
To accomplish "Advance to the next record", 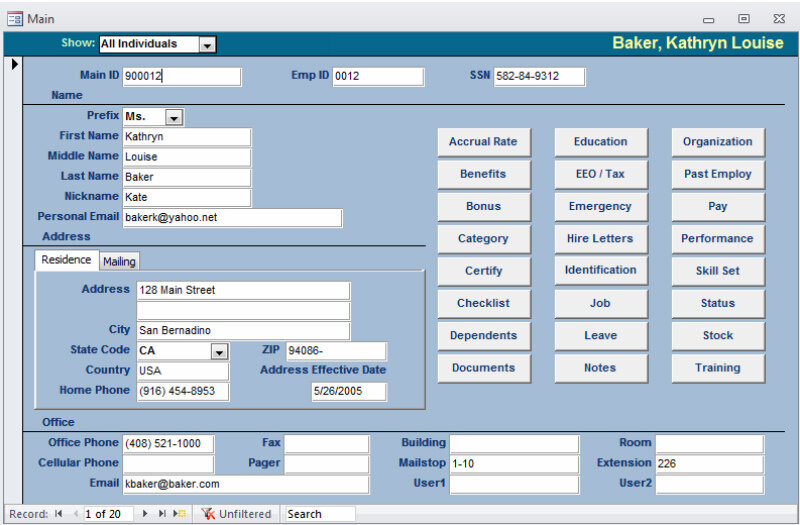I will click(x=145, y=514).
